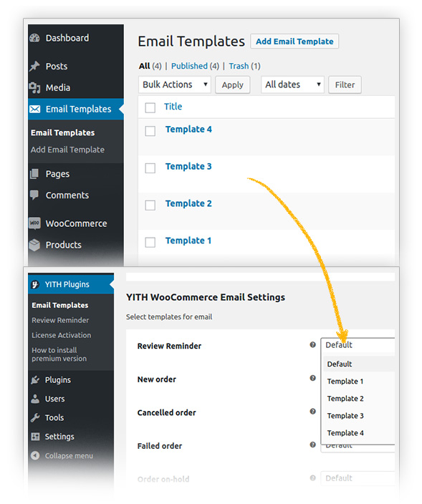422x504 pixels.
Task: Tick the select-all checkbox beside Title
Action: tap(150, 107)
